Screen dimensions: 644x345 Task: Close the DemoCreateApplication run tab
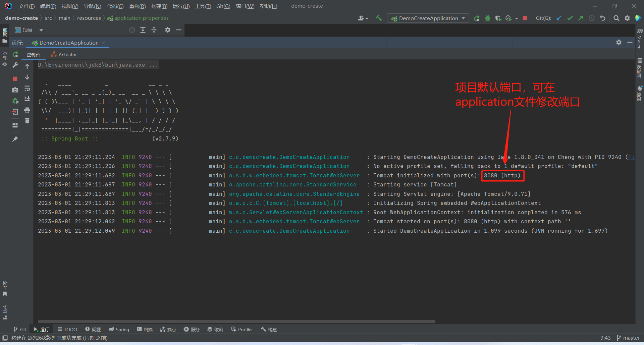click(x=103, y=43)
